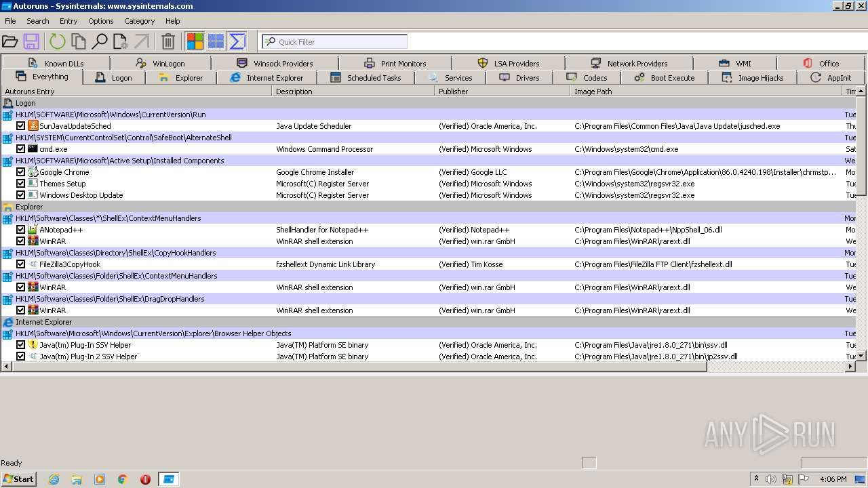Switch to the WMI tab

[734, 64]
